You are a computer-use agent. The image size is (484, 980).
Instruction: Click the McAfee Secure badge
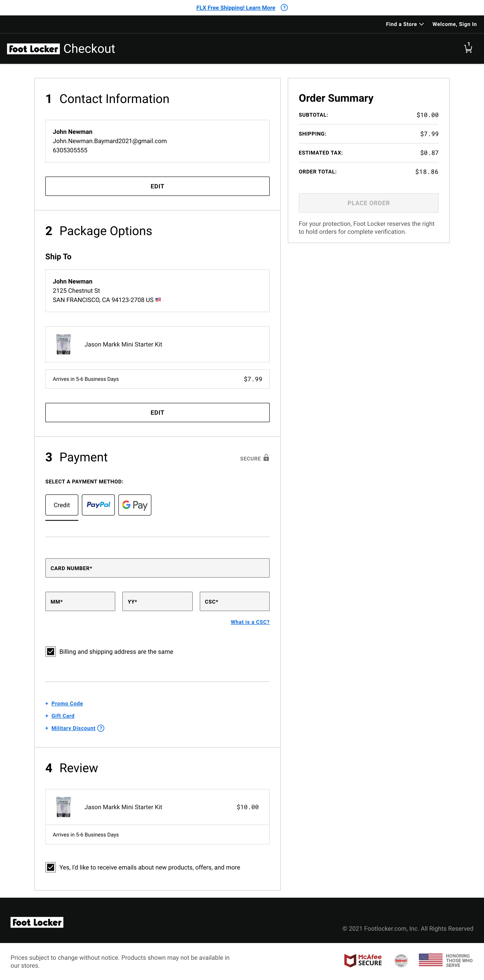tap(363, 960)
